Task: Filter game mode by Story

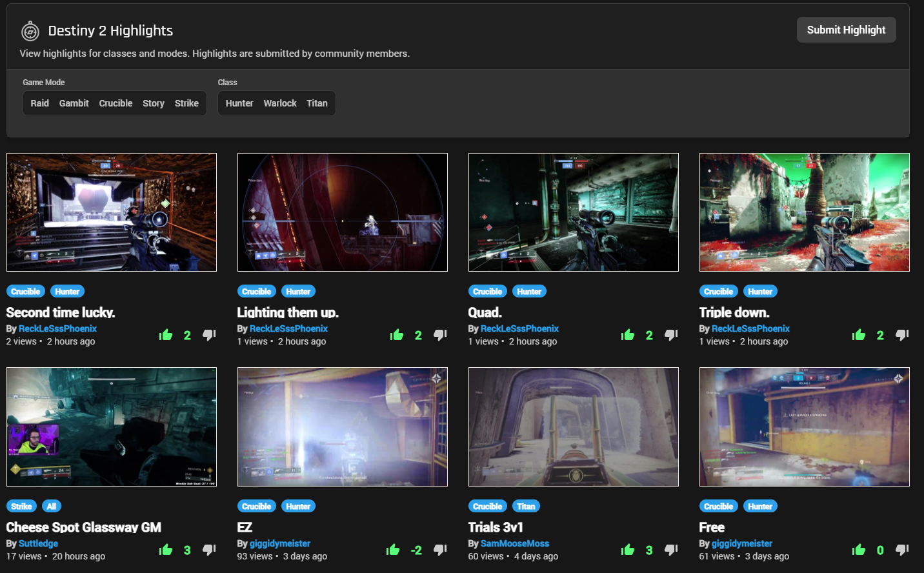Action: (154, 103)
